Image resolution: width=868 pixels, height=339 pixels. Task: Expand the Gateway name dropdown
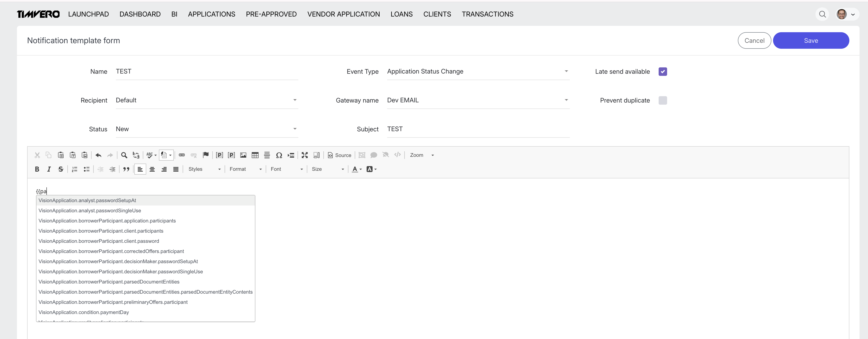[x=478, y=100]
